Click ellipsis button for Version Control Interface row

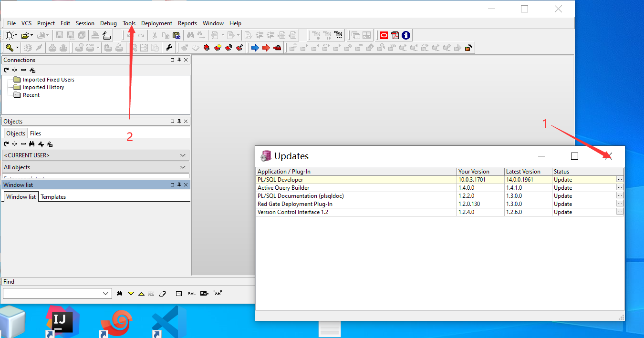pos(620,212)
